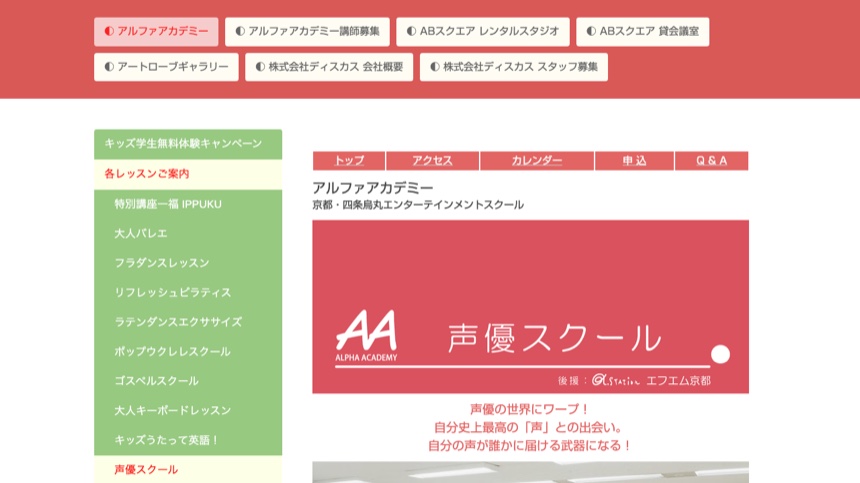Click the text 自分の声が誰かに届ける武器になる！
Screen dimensions: 860x483
tap(530, 445)
